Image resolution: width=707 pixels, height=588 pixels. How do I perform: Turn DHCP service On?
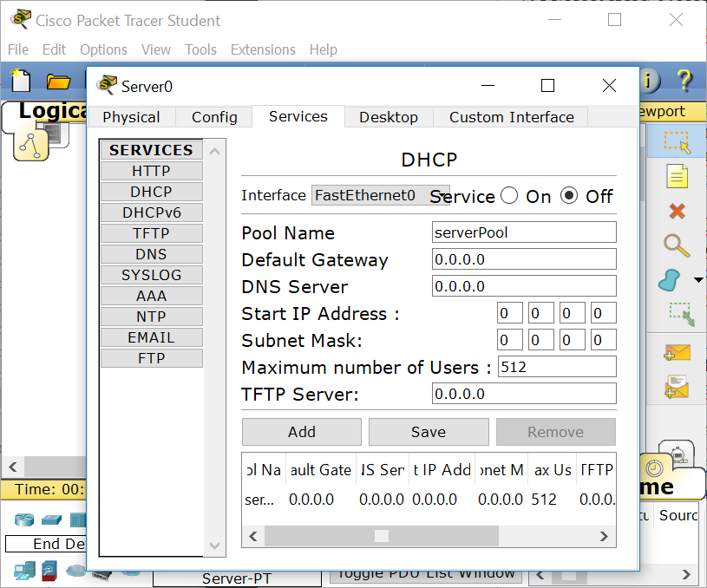coord(509,196)
